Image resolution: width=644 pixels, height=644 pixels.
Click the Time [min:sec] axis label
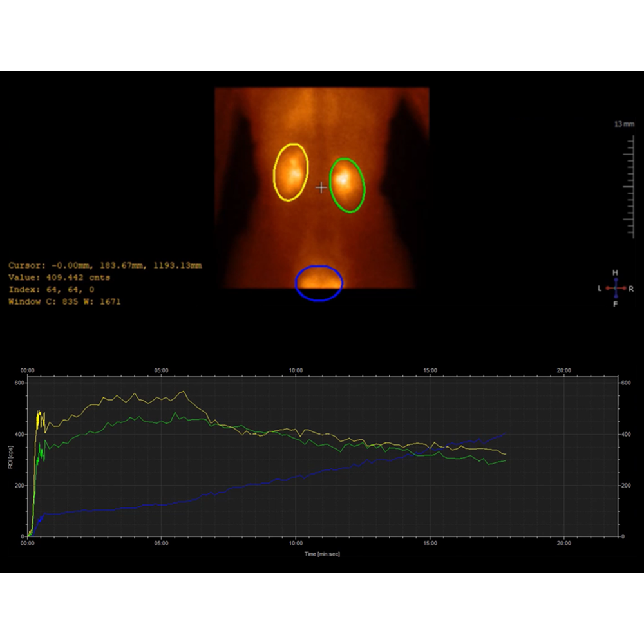pos(323,554)
